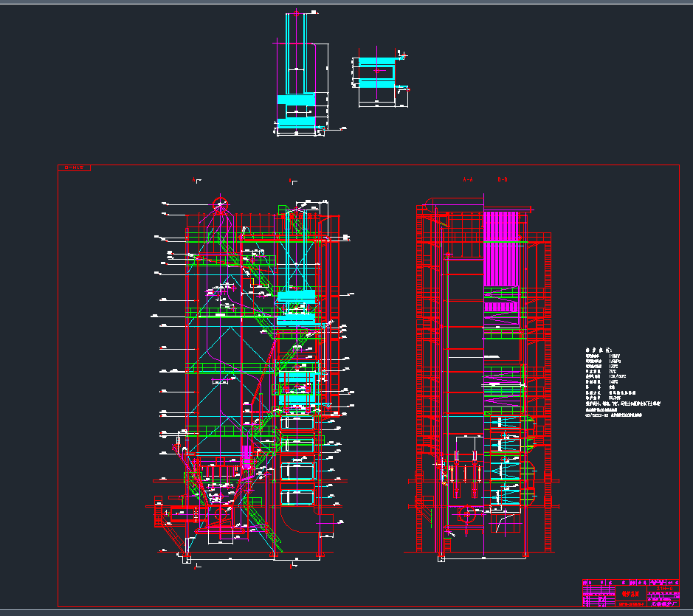Select the GB/T standard note line
The width and height of the screenshot is (693, 616).
tap(614, 415)
